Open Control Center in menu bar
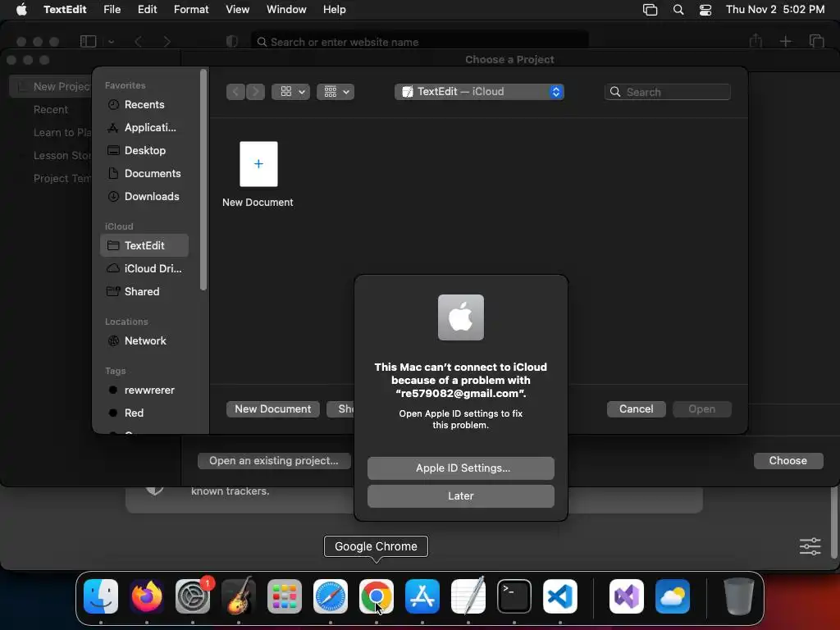Screen dimensions: 840x630 [x=705, y=10]
